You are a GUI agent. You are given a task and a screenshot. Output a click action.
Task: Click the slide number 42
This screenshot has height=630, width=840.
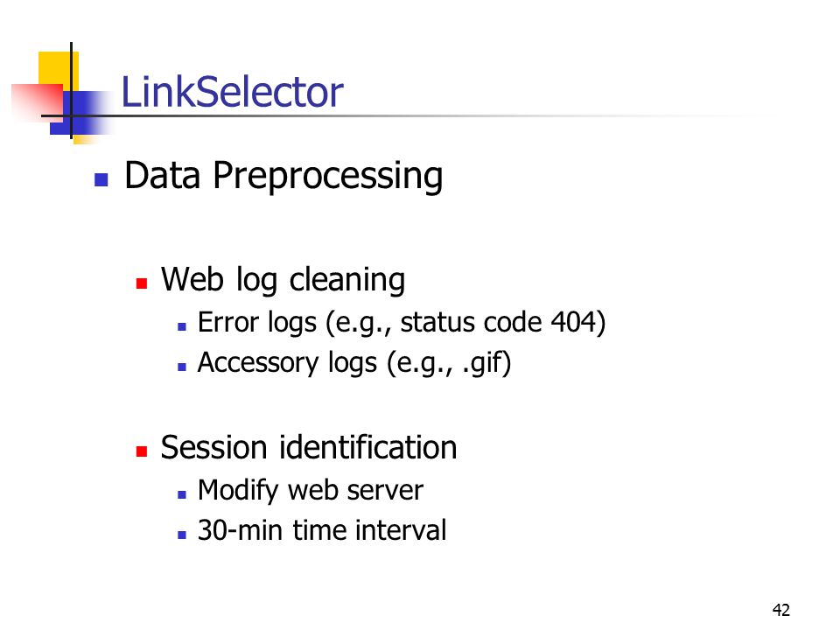(x=781, y=610)
